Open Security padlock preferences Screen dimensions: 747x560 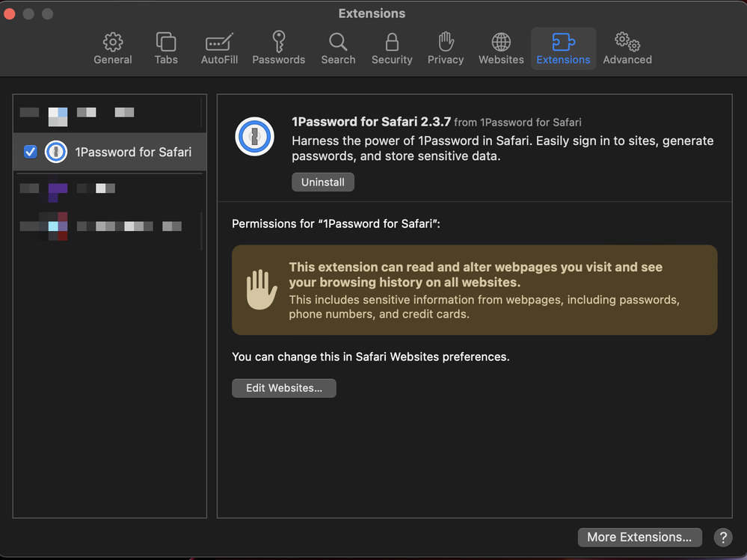coord(392,49)
